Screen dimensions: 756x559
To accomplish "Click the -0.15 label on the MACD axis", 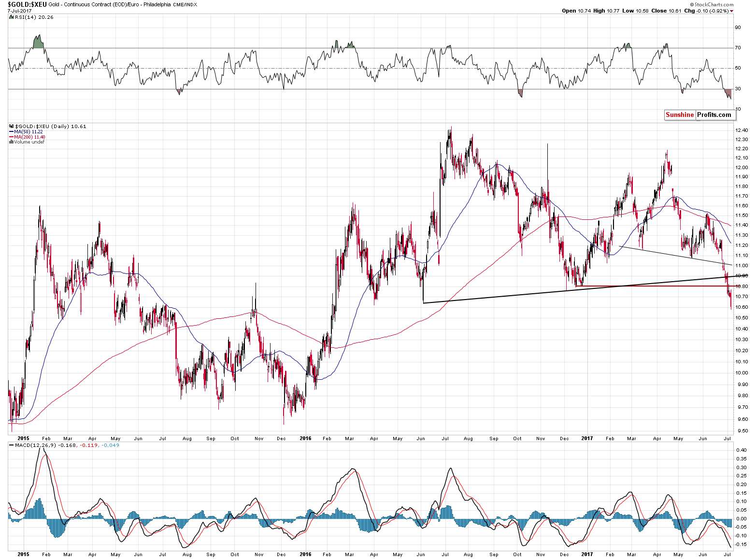I will pyautogui.click(x=741, y=545).
